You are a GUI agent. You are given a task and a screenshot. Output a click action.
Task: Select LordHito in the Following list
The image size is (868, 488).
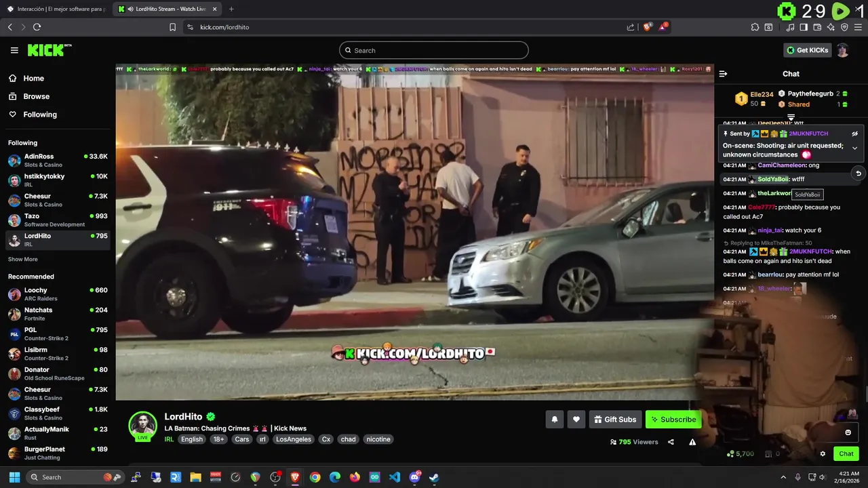58,239
